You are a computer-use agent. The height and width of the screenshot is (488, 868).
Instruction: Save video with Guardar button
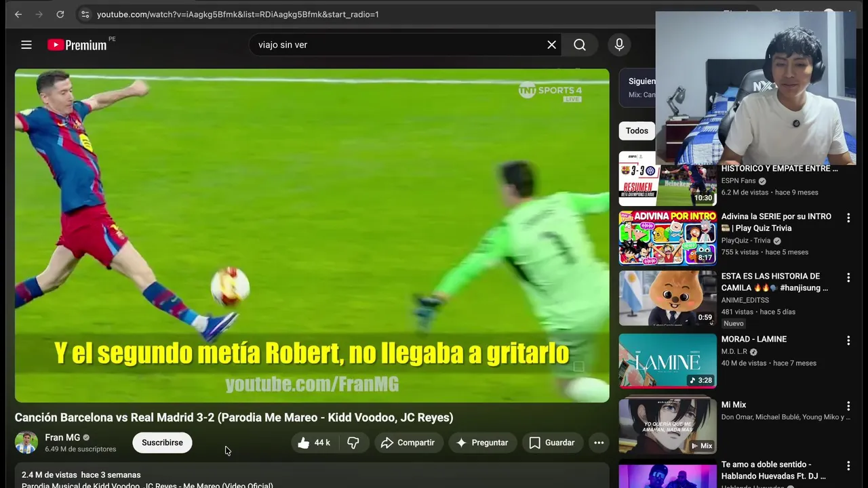[x=552, y=443]
